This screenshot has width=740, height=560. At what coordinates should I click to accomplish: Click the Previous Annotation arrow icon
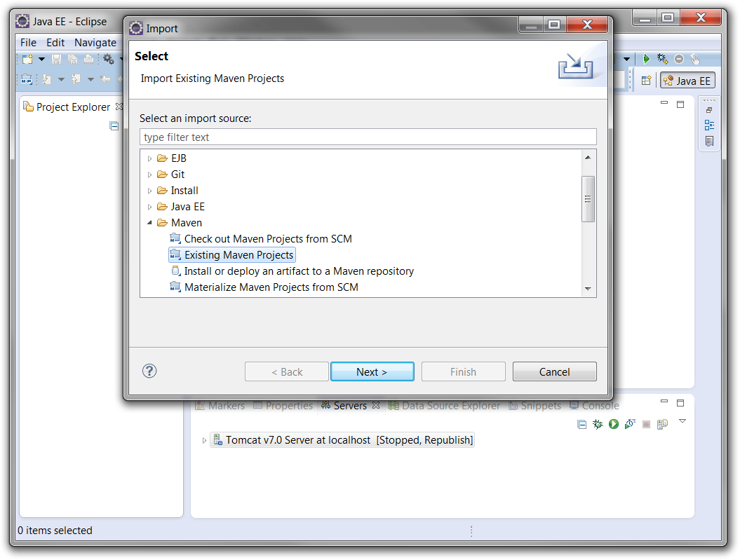tap(76, 79)
